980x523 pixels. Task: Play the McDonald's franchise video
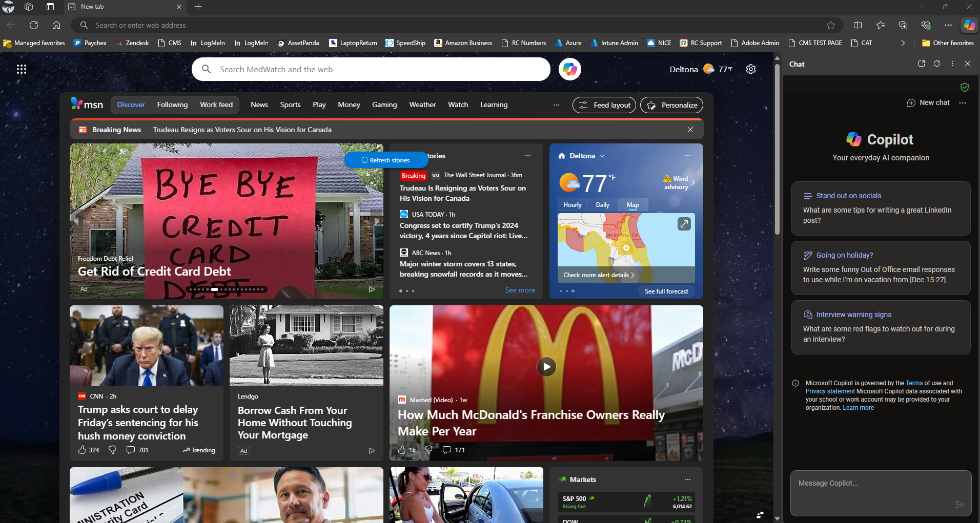[x=546, y=367]
